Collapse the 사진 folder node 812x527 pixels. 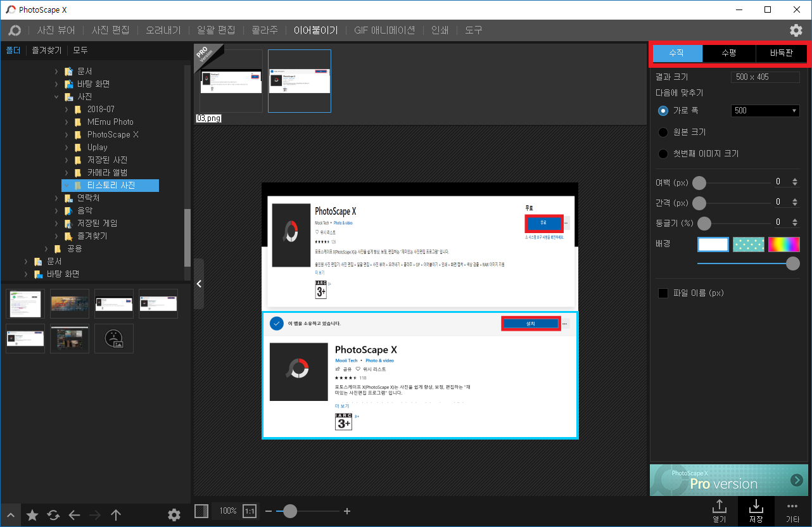(56, 96)
